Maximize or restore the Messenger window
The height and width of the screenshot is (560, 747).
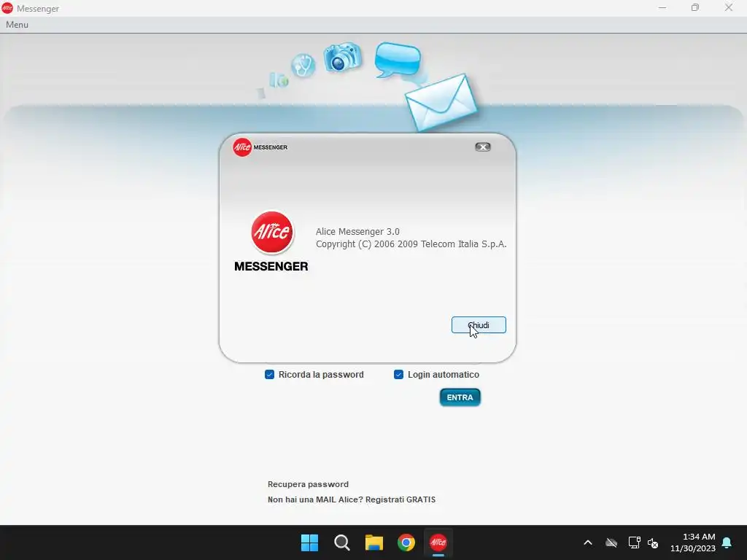[x=695, y=8]
